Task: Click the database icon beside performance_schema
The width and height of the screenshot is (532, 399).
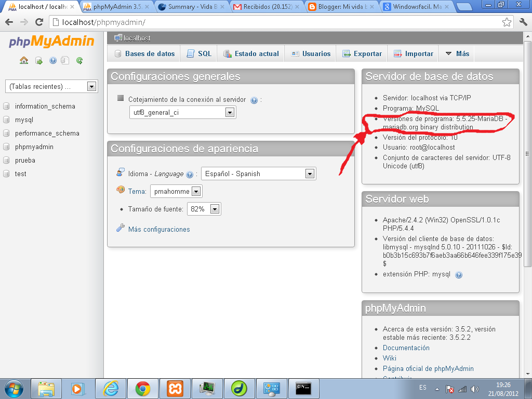Action: [x=6, y=134]
